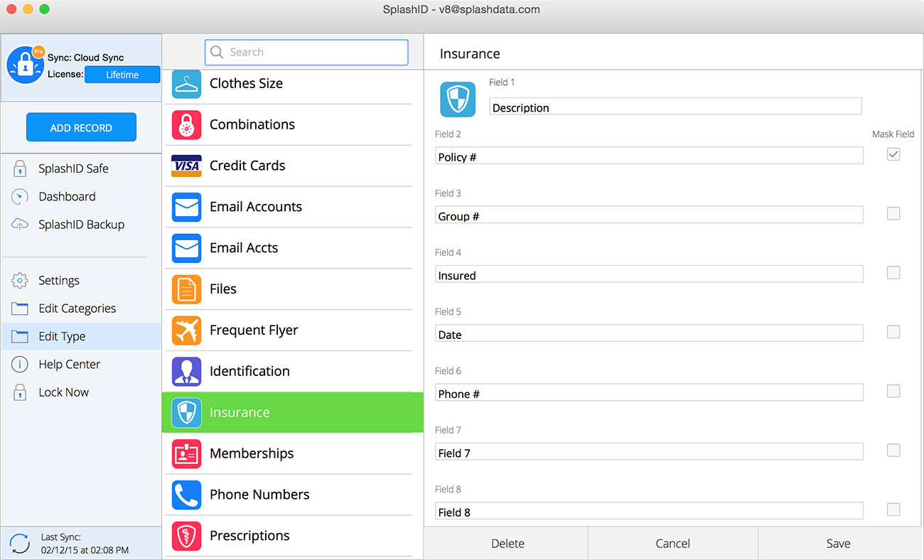Click the Description field 1 input
924x560 pixels.
coord(675,107)
